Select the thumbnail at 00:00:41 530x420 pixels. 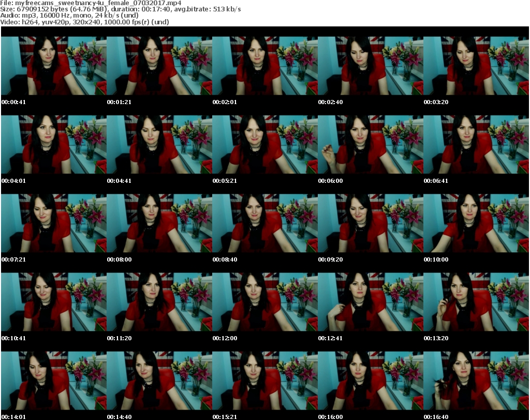(54, 66)
